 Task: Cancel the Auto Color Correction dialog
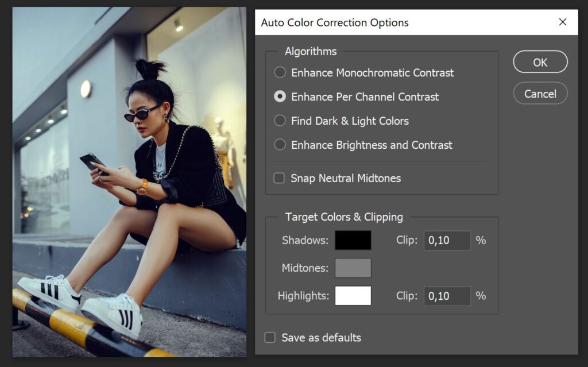tap(540, 94)
